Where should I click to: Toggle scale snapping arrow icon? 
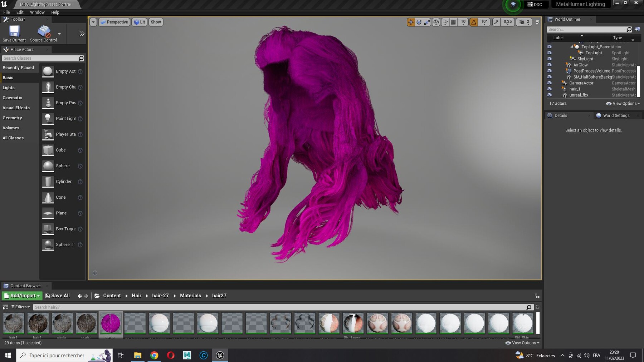496,22
